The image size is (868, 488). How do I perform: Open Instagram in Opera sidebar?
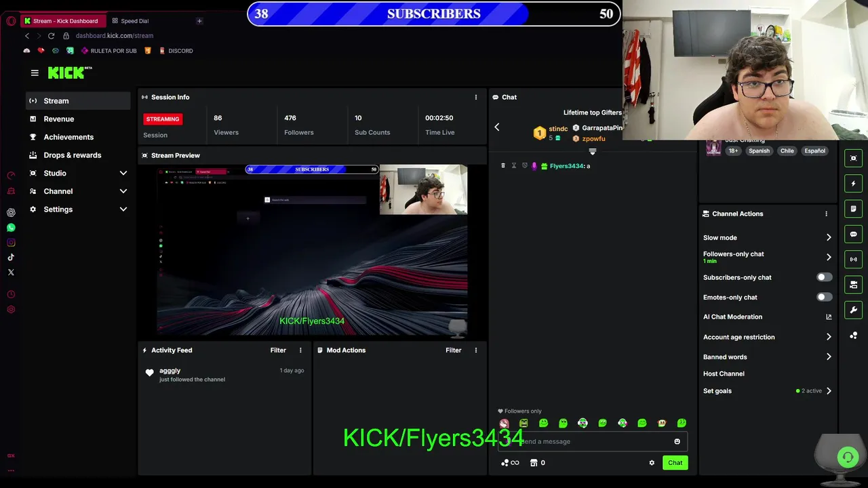11,243
